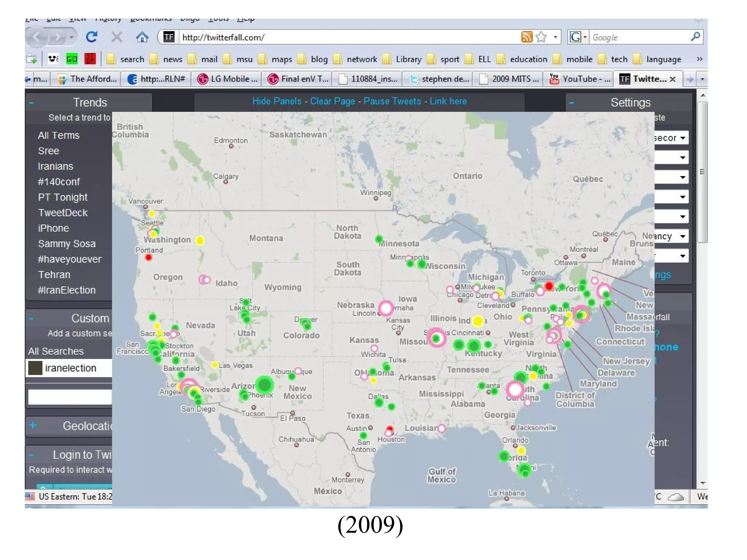Click the custom search input field
This screenshot has height=560, width=747.
(x=70, y=397)
